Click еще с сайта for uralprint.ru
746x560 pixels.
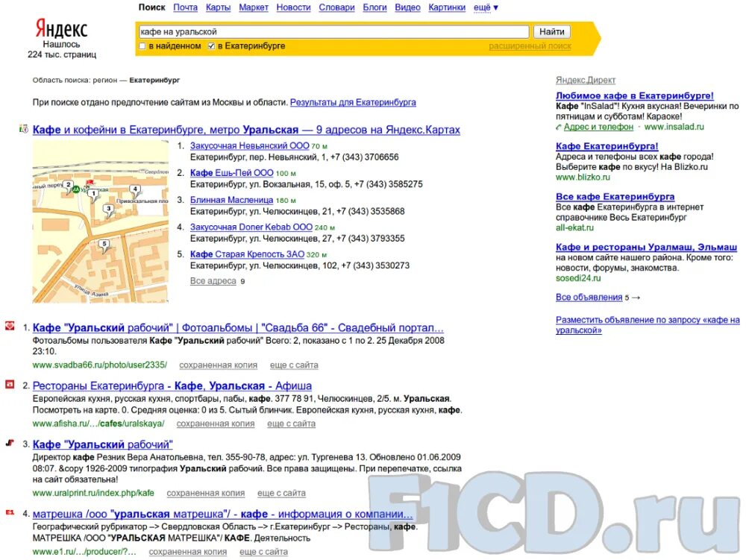click(281, 493)
